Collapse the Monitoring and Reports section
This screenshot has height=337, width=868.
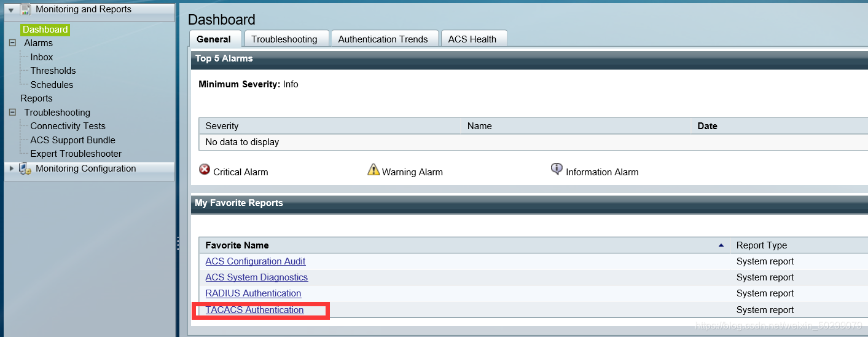tap(11, 10)
